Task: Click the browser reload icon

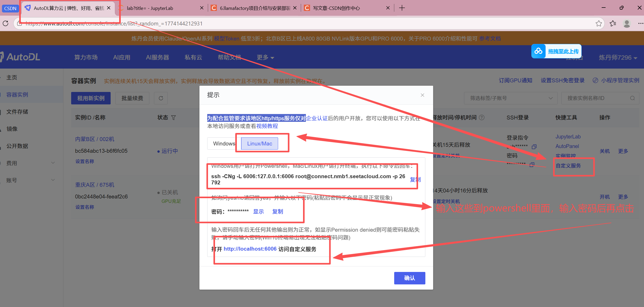Action: point(6,23)
